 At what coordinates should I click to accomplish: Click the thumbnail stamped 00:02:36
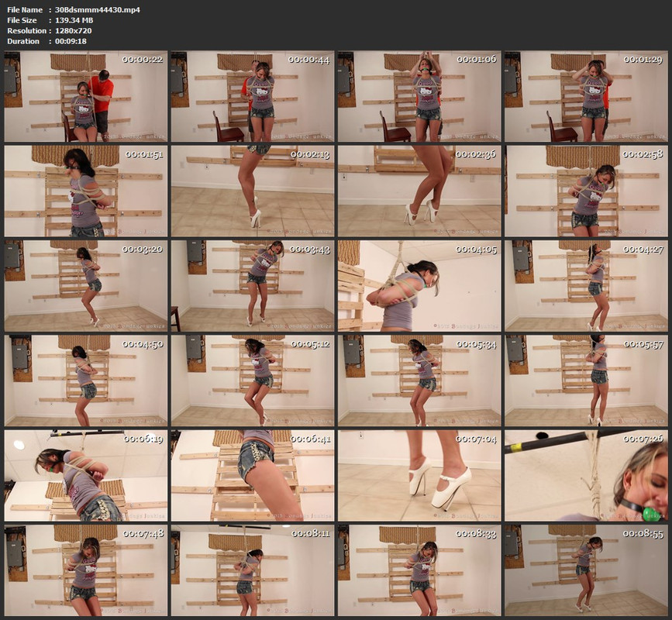419,191
